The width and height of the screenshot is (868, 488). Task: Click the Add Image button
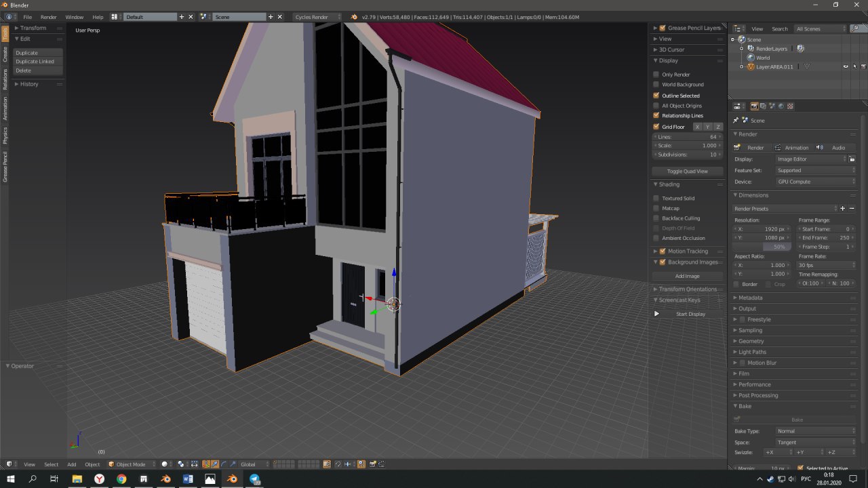pyautogui.click(x=688, y=276)
